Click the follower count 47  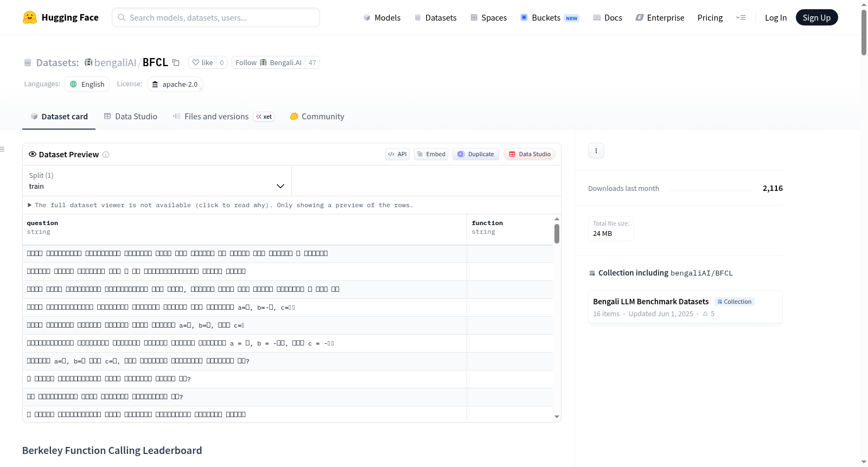[x=312, y=62]
